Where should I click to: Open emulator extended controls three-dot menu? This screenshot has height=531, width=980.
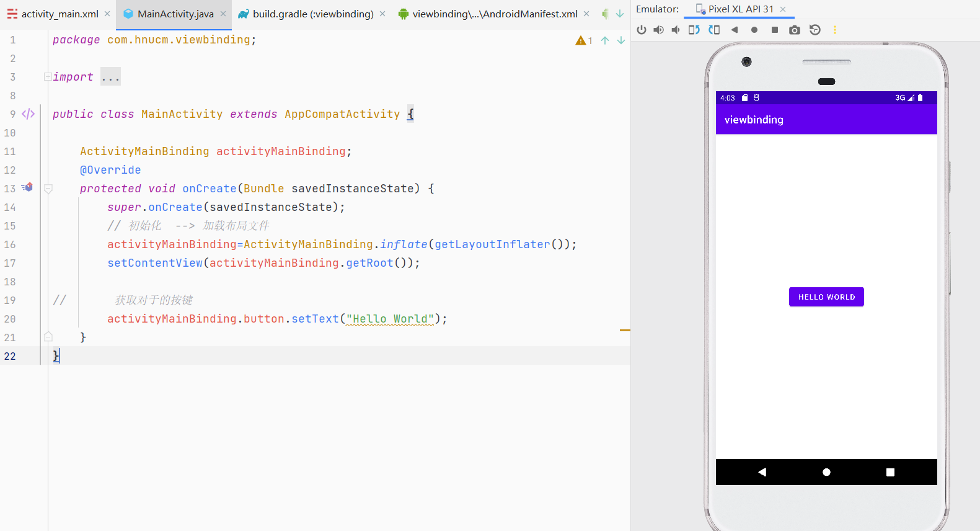point(835,30)
